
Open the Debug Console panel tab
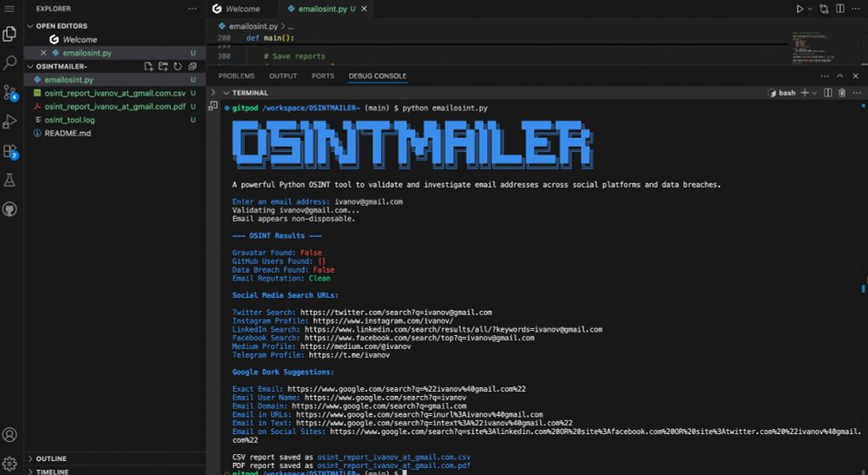tap(378, 76)
